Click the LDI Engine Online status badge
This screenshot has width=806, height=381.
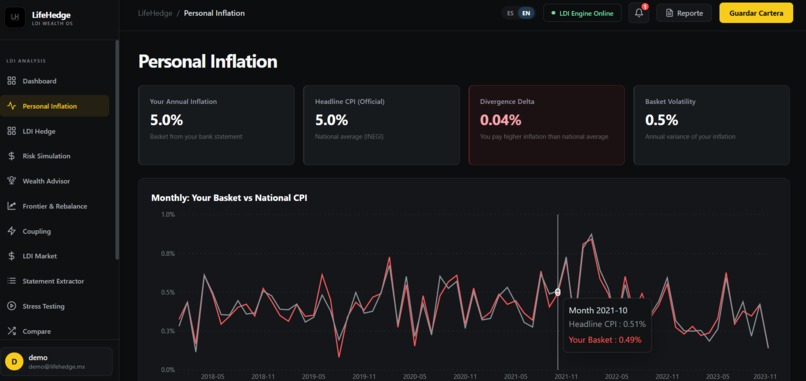pyautogui.click(x=582, y=13)
